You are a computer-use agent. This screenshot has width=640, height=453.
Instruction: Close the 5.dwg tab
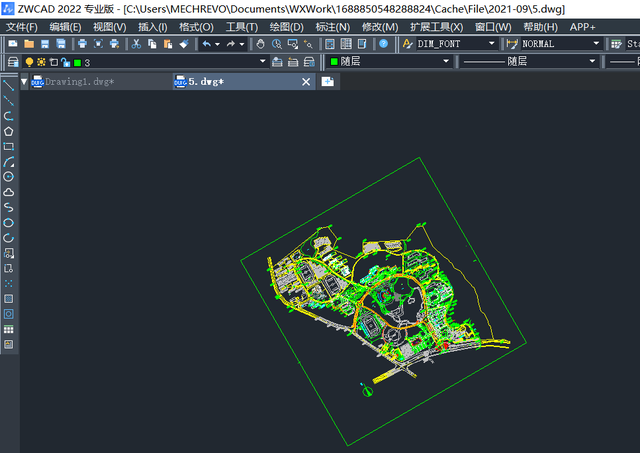[x=306, y=82]
